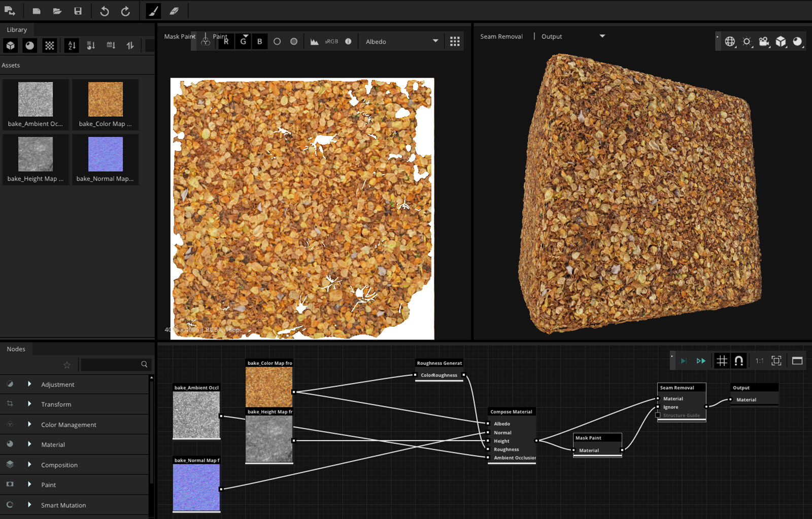Disable snapping with the magnet icon

[739, 361]
